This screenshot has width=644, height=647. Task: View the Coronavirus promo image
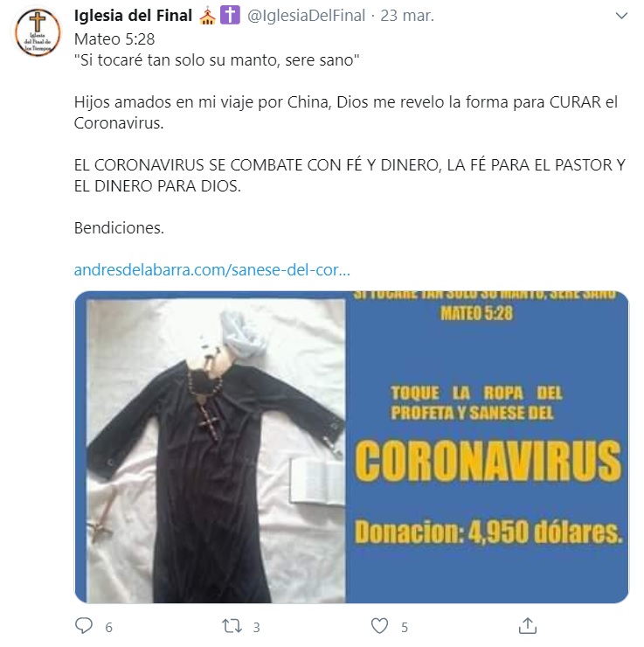tap(351, 448)
